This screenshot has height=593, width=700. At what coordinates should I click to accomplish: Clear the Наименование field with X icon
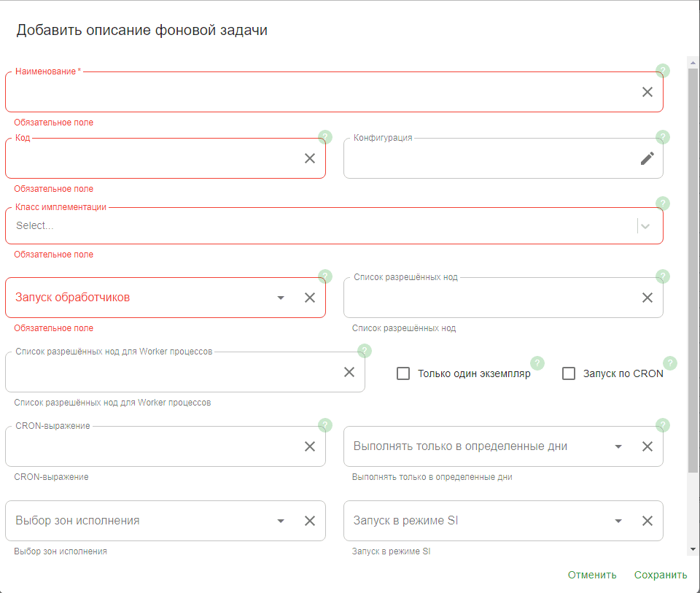[x=647, y=92]
